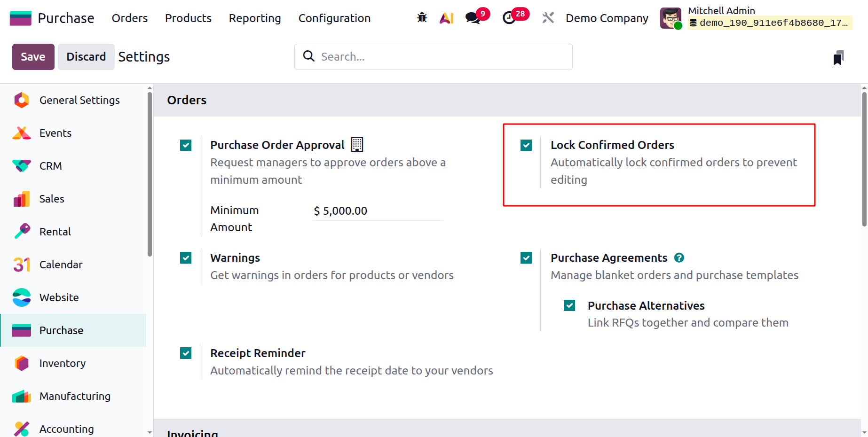Screen dimensions: 868x437
Task: Select the Inventory app icon
Action: click(21, 363)
